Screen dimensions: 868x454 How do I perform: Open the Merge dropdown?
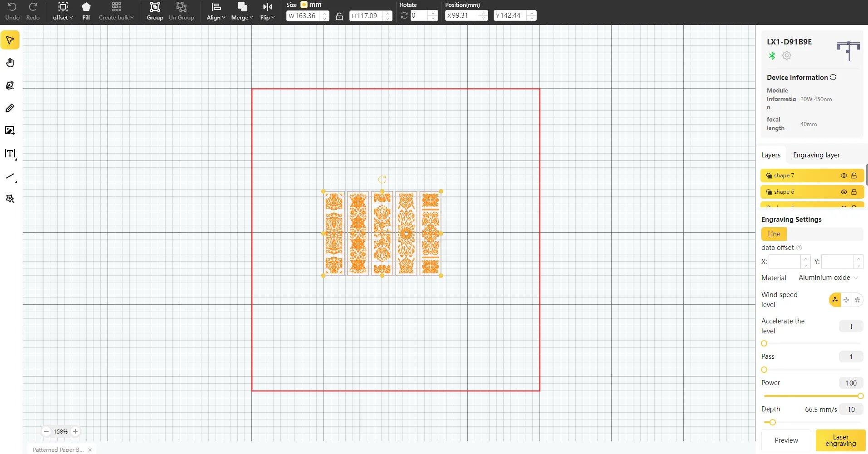[242, 11]
